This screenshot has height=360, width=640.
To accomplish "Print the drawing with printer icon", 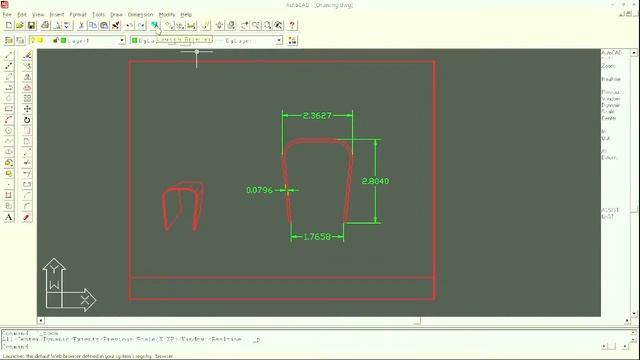I will [45, 26].
